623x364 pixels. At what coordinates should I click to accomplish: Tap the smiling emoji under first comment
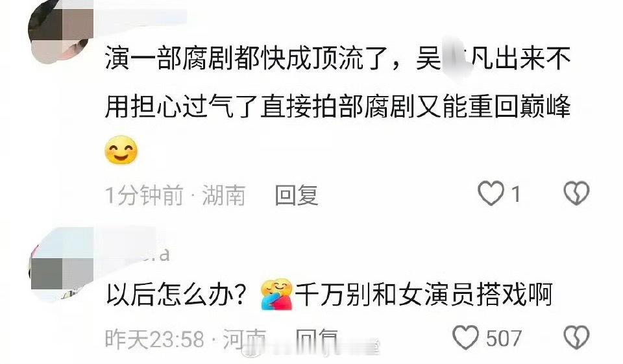(121, 151)
